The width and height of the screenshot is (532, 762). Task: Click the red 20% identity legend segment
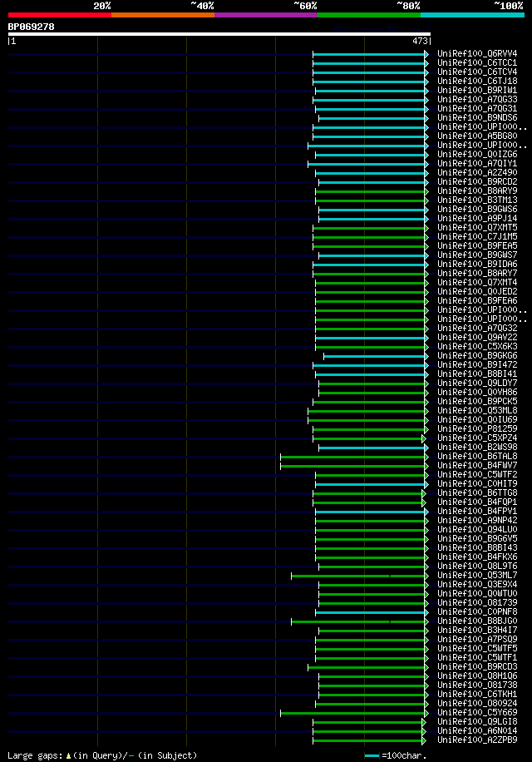pyautogui.click(x=60, y=15)
